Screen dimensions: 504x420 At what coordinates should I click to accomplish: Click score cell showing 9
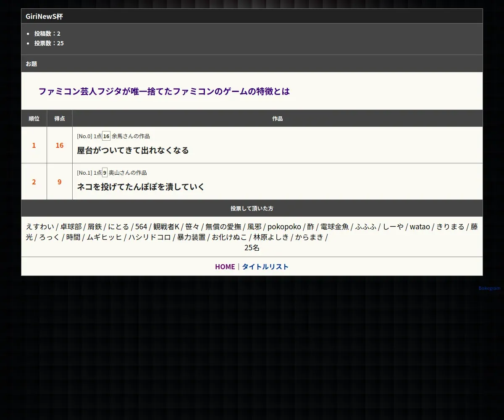tap(60, 182)
